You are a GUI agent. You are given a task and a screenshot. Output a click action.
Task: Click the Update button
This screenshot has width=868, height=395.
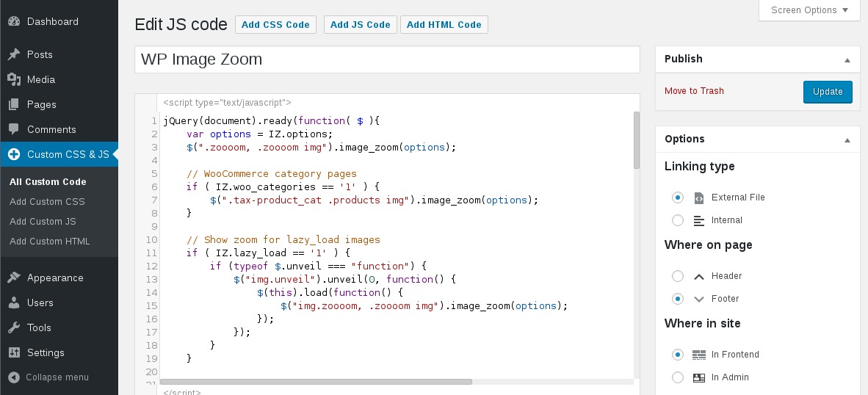click(828, 92)
